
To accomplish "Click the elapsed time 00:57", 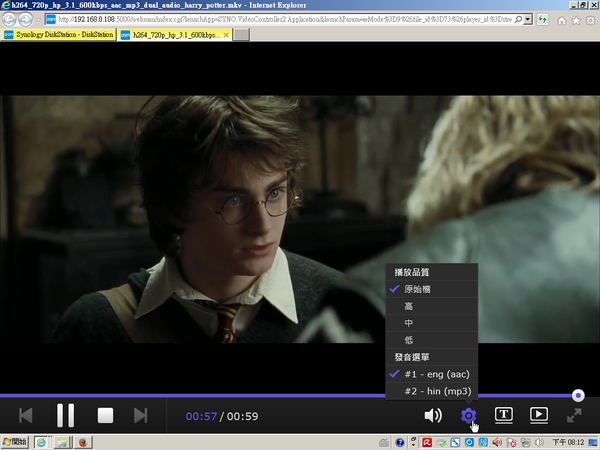I will pos(201,416).
